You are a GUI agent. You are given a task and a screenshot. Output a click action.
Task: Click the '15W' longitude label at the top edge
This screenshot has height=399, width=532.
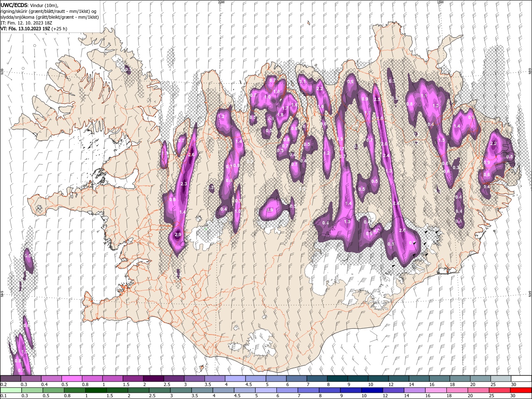(440, 2)
